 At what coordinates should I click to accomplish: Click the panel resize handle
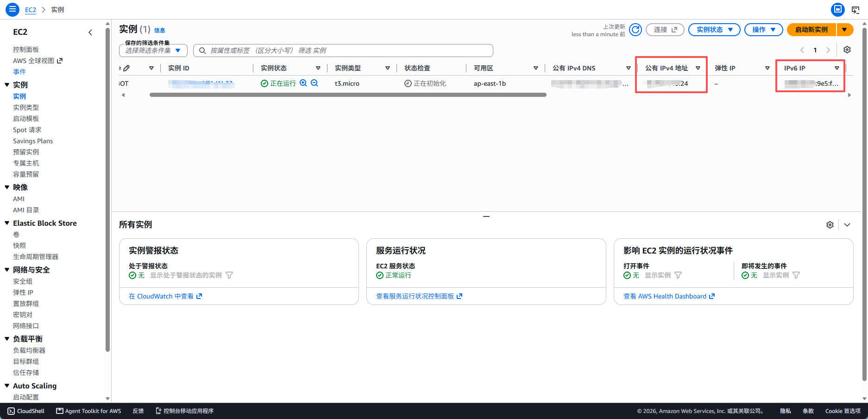pyautogui.click(x=486, y=216)
